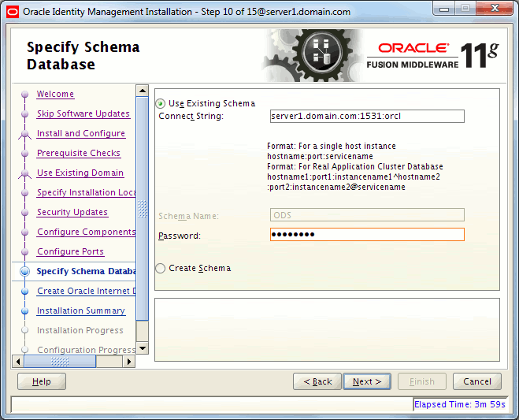
Task: Open Help for this installer step
Action: coord(42,381)
